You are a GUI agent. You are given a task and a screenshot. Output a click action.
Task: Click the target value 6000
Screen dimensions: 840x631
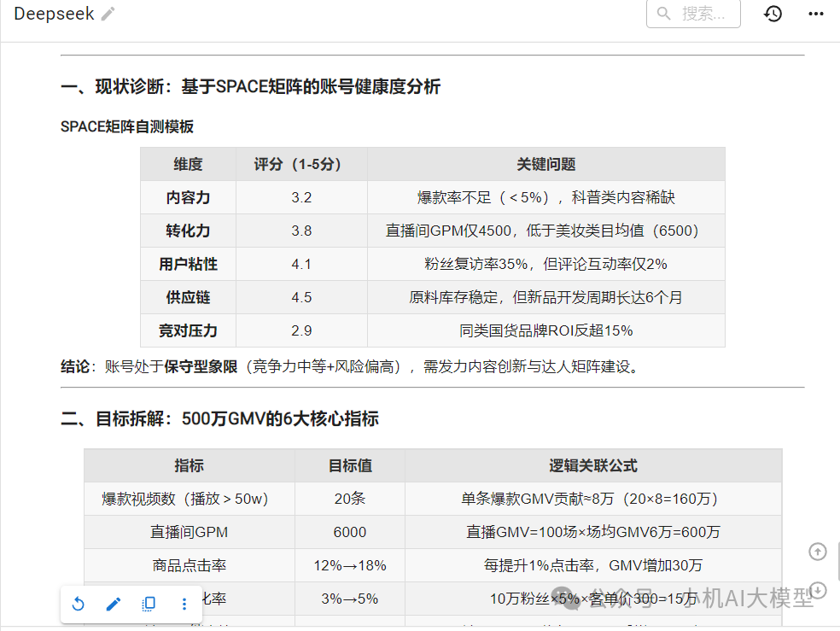click(x=350, y=532)
